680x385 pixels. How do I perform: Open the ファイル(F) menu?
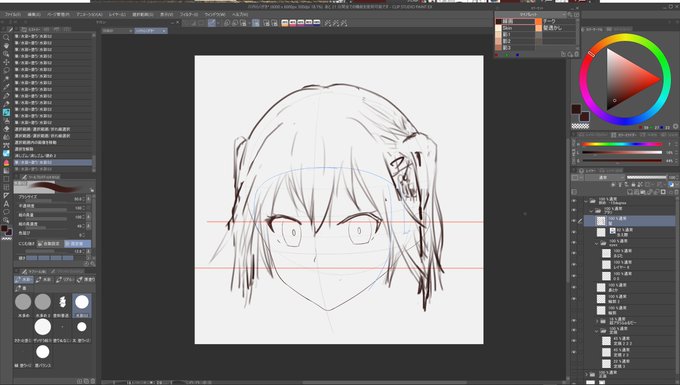click(x=13, y=14)
